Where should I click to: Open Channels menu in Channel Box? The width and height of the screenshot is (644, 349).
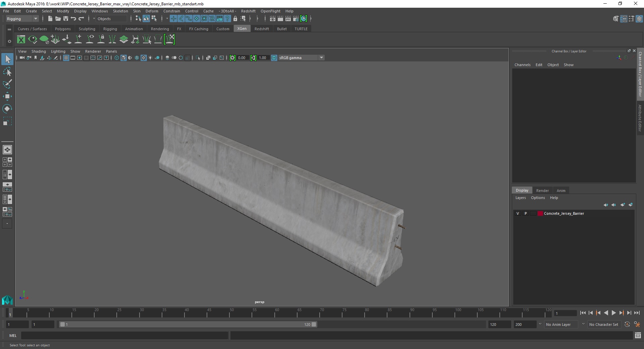[x=522, y=65]
